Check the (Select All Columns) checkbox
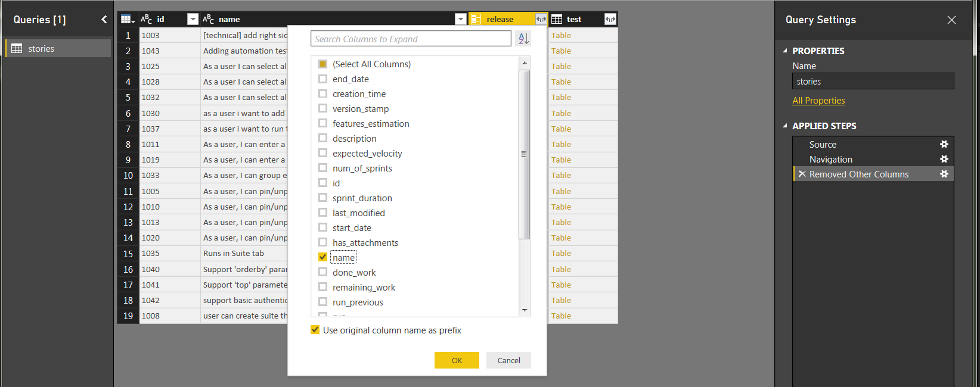This screenshot has height=387, width=980. click(322, 64)
